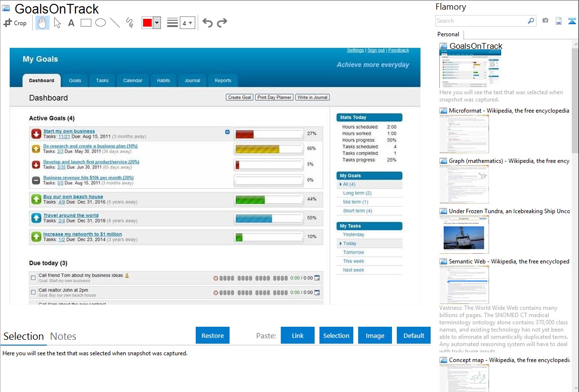Viewport: 579px width, 392px height.
Task: Click blue up-arrow icon for Travel around the world
Action: pyautogui.click(x=36, y=218)
